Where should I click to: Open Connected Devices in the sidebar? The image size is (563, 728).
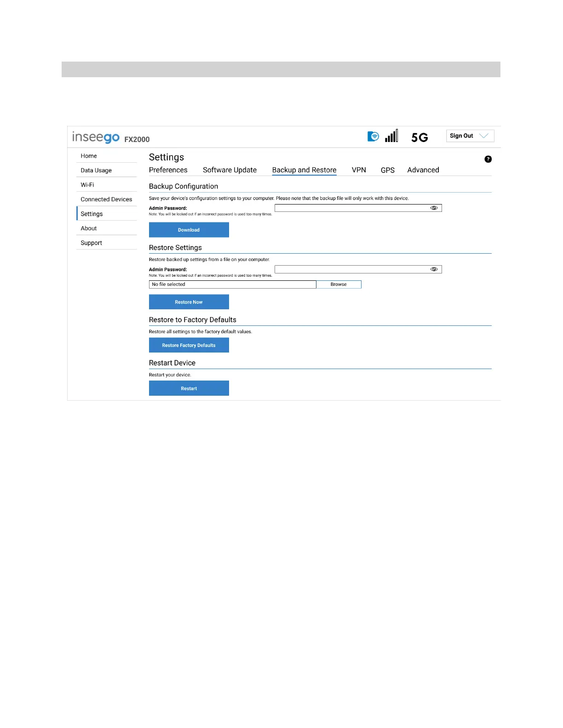pyautogui.click(x=107, y=199)
